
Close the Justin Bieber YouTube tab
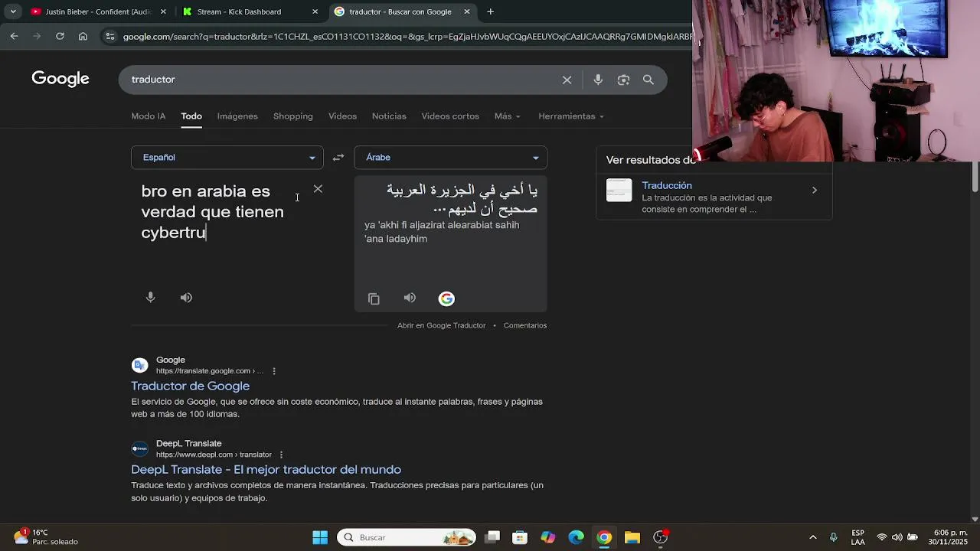[163, 11]
